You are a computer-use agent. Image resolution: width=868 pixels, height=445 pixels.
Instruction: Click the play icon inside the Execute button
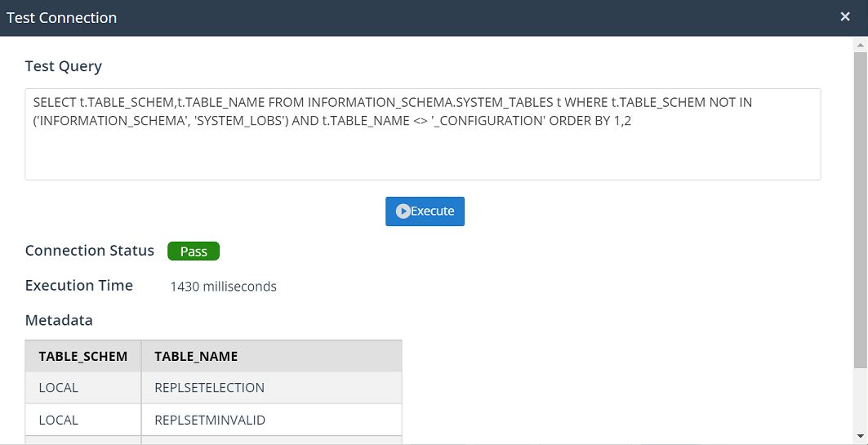point(403,211)
